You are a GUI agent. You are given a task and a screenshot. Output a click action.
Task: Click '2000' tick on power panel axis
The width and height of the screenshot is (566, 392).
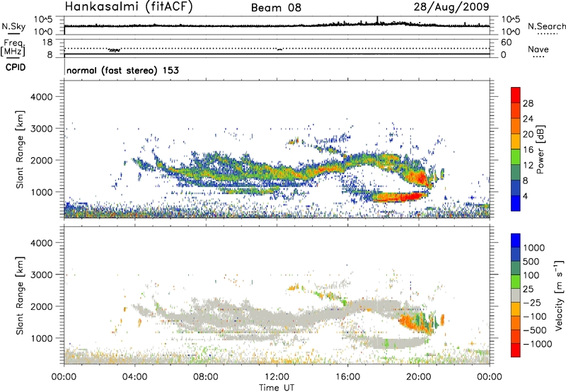(x=42, y=160)
